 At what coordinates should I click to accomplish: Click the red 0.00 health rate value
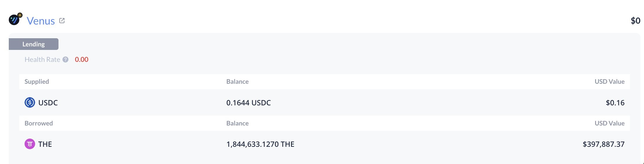point(82,60)
